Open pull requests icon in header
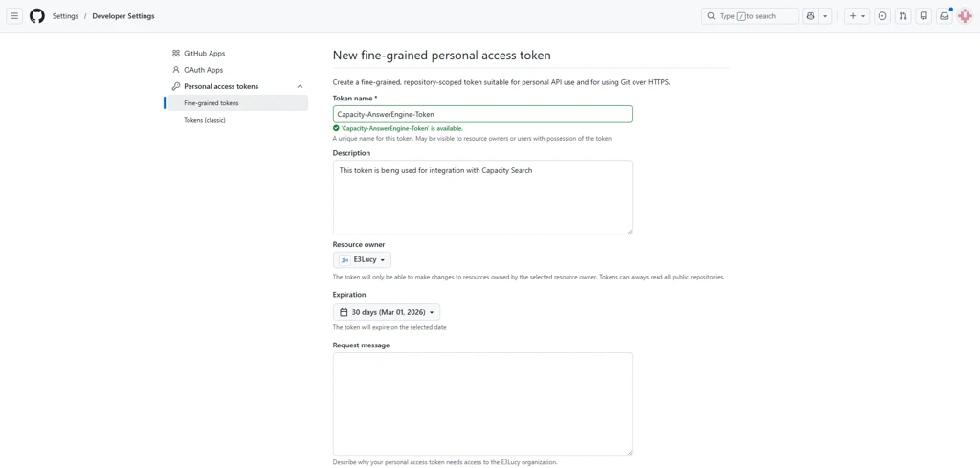This screenshot has width=980, height=468. pos(902,16)
